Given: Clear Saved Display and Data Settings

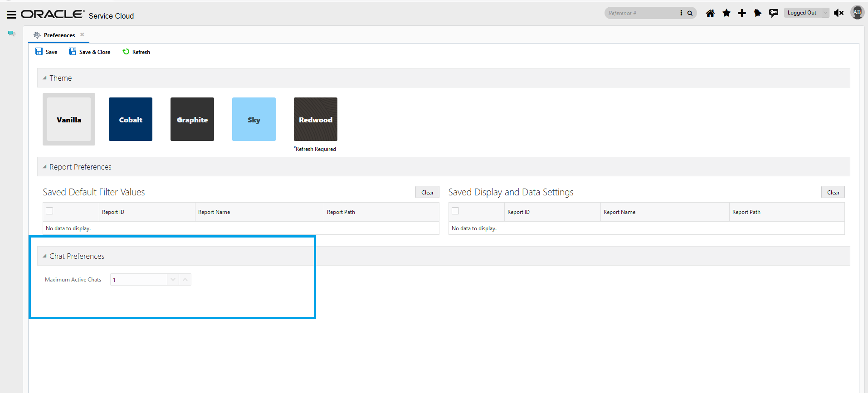Looking at the screenshot, I should click(833, 192).
